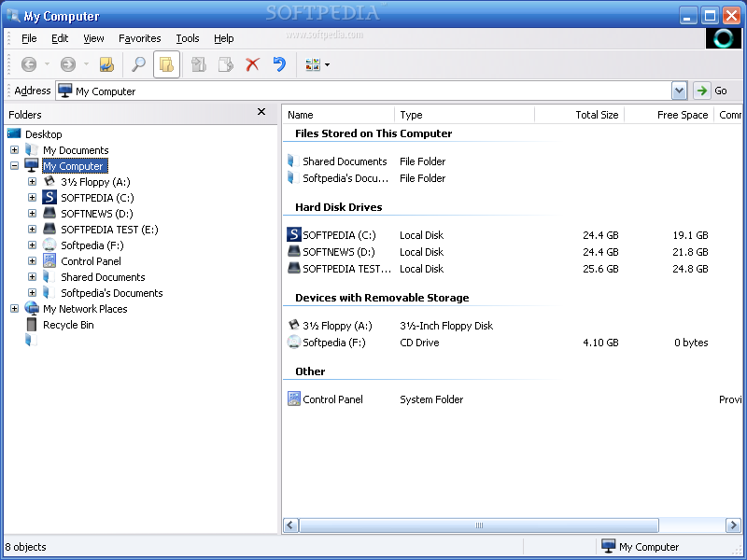Click the floppy icon in folder tree

(49, 181)
